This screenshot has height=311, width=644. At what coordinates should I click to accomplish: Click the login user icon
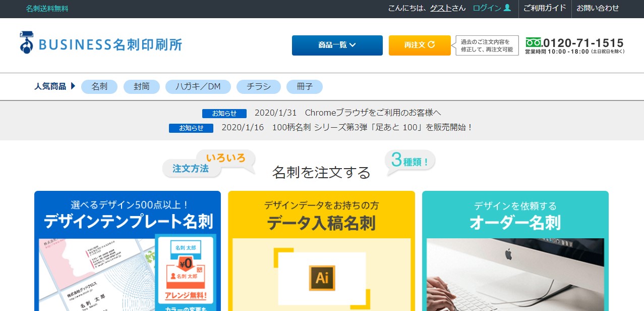coord(507,8)
